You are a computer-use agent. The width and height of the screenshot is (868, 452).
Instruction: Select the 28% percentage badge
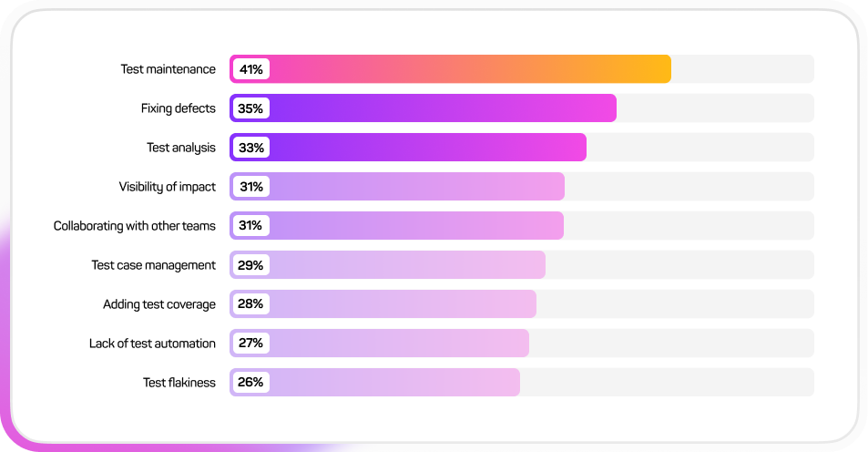click(x=251, y=304)
